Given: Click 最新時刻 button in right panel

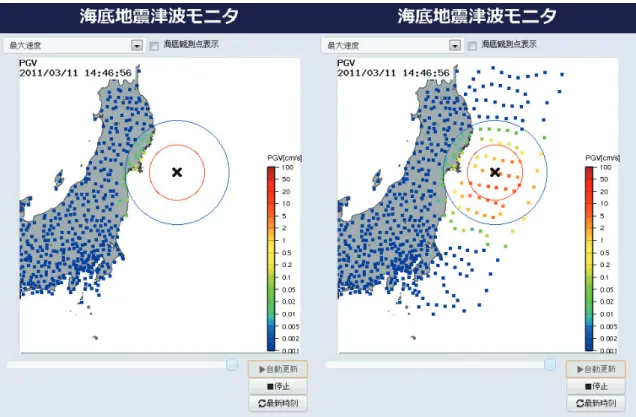Looking at the screenshot, I should 596,403.
